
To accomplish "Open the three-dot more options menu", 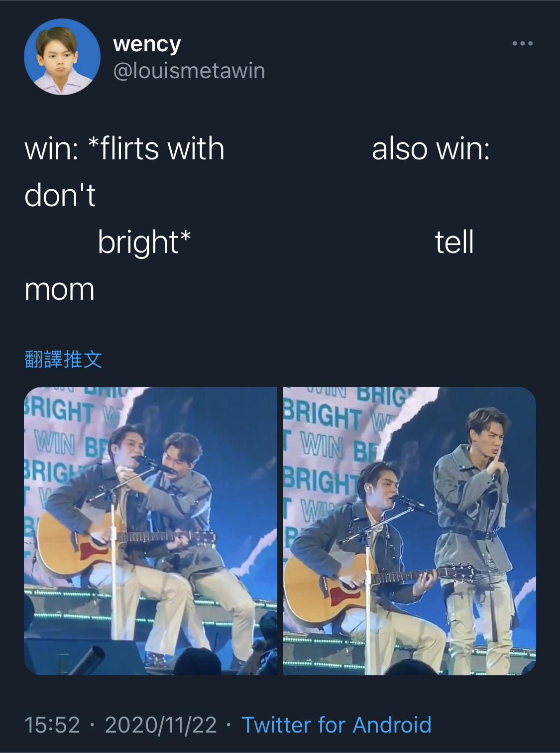I will (x=522, y=44).
